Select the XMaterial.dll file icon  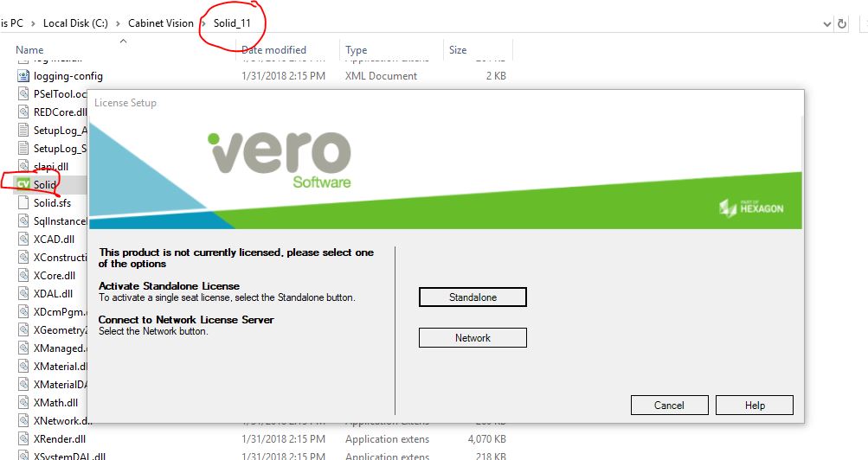[23, 366]
